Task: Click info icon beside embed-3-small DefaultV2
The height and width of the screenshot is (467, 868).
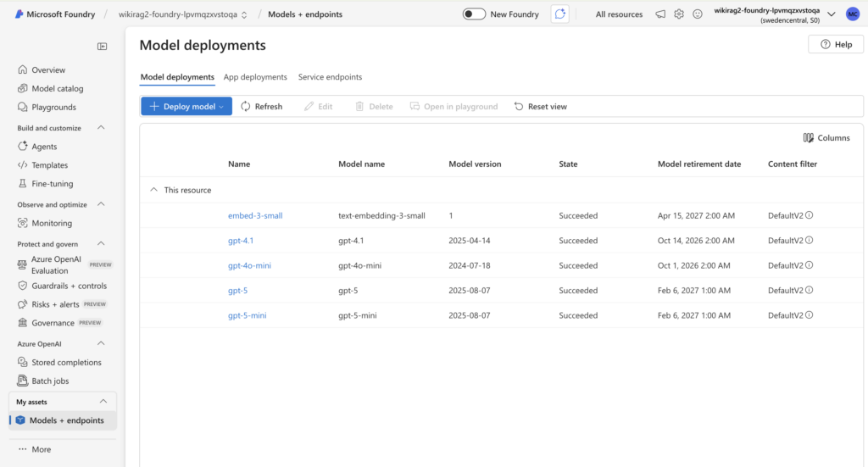Action: point(810,215)
